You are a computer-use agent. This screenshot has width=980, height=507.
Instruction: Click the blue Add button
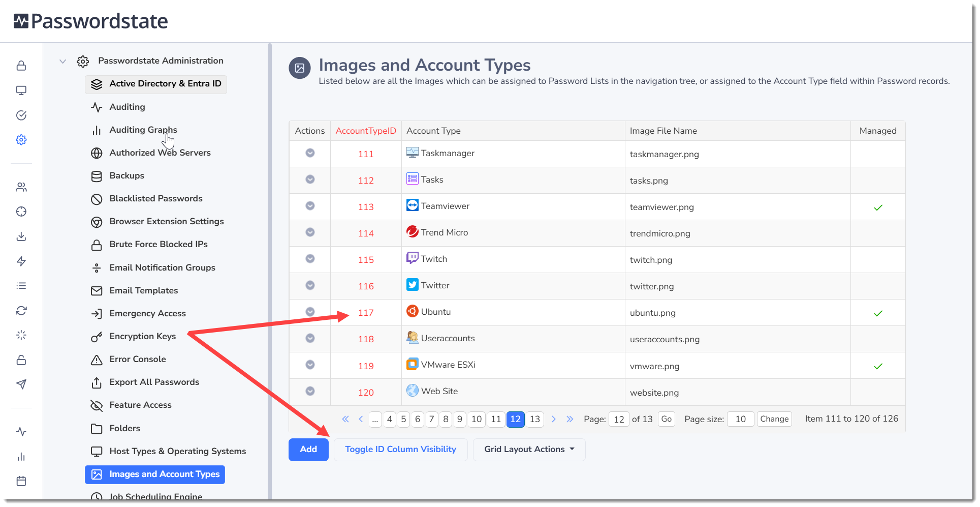pos(308,450)
